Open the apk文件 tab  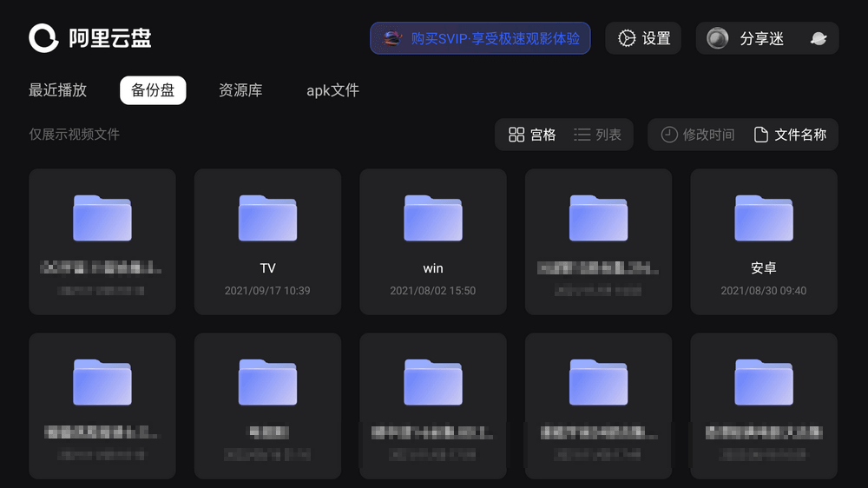tap(332, 90)
